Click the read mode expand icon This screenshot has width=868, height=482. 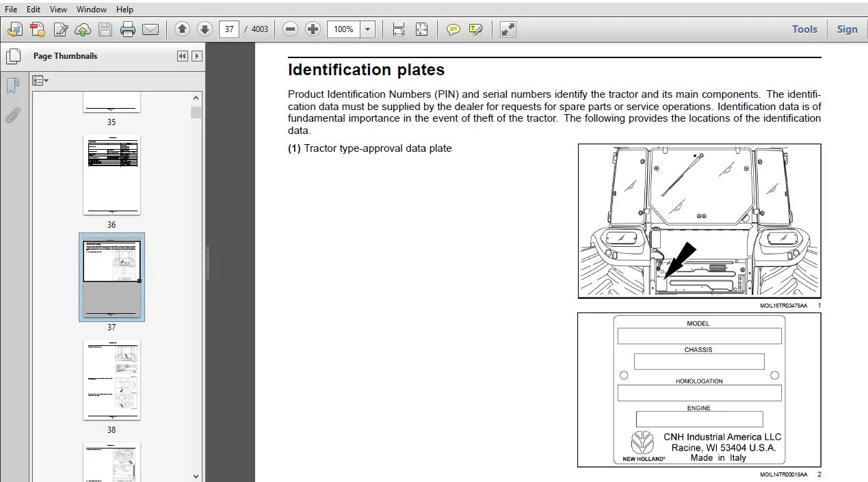508,29
